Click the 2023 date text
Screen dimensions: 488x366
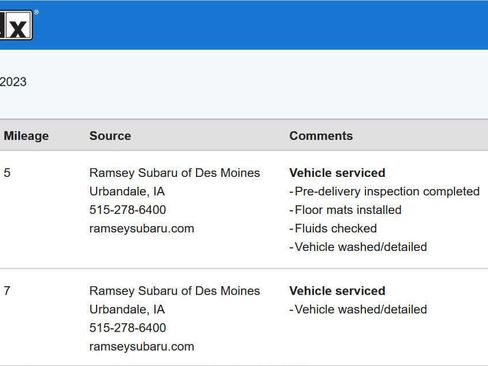13,82
